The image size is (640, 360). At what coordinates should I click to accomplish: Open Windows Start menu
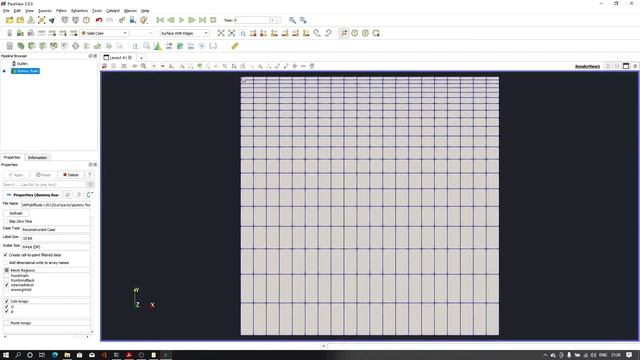coord(6,355)
